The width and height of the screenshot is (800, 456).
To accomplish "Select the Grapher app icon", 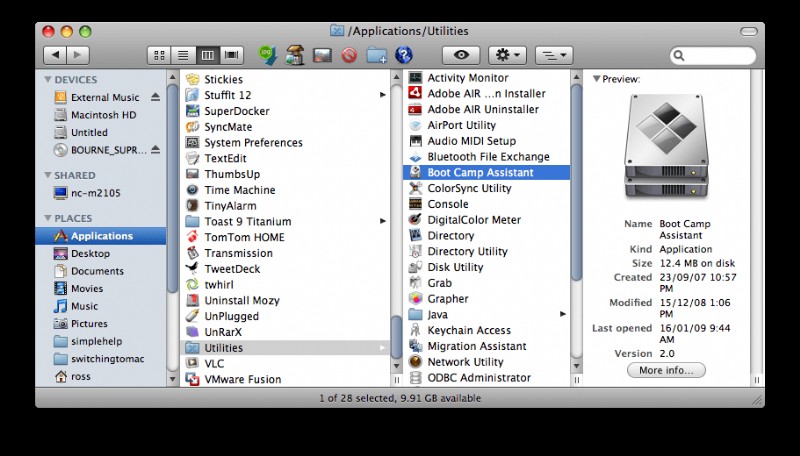I will pos(415,299).
